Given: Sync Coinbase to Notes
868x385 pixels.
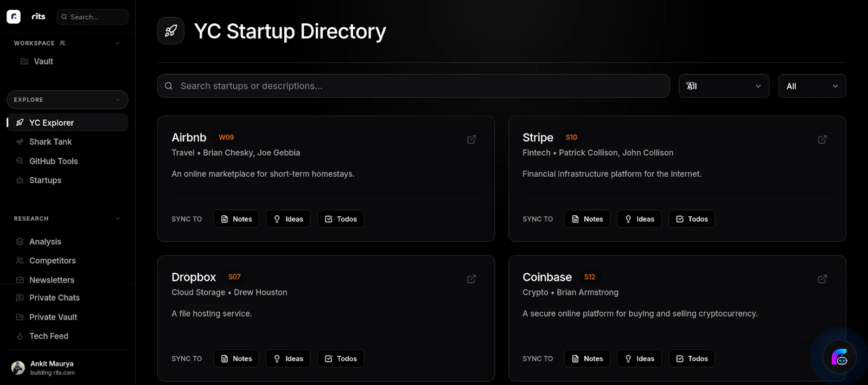Looking at the screenshot, I should pyautogui.click(x=587, y=358).
